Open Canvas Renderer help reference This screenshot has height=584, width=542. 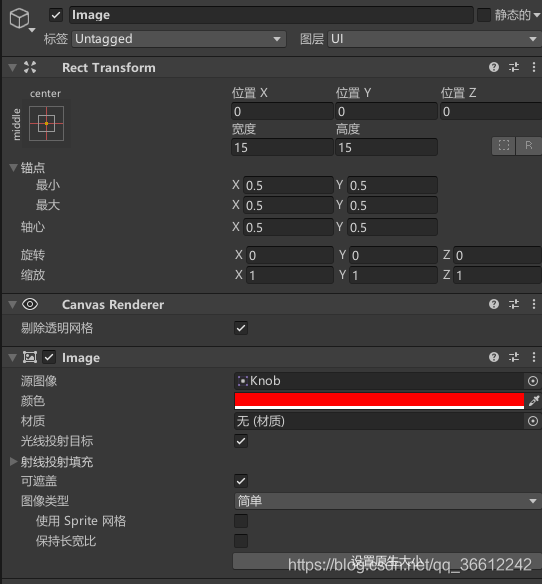click(494, 304)
